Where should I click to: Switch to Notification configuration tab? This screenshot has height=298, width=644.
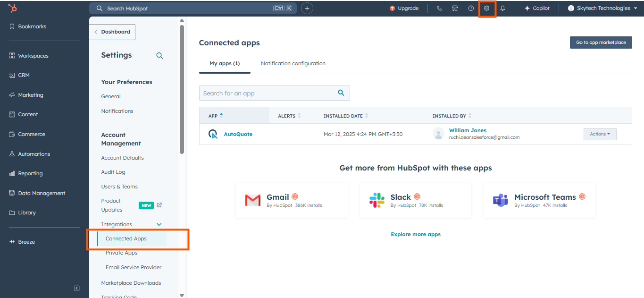(x=293, y=63)
